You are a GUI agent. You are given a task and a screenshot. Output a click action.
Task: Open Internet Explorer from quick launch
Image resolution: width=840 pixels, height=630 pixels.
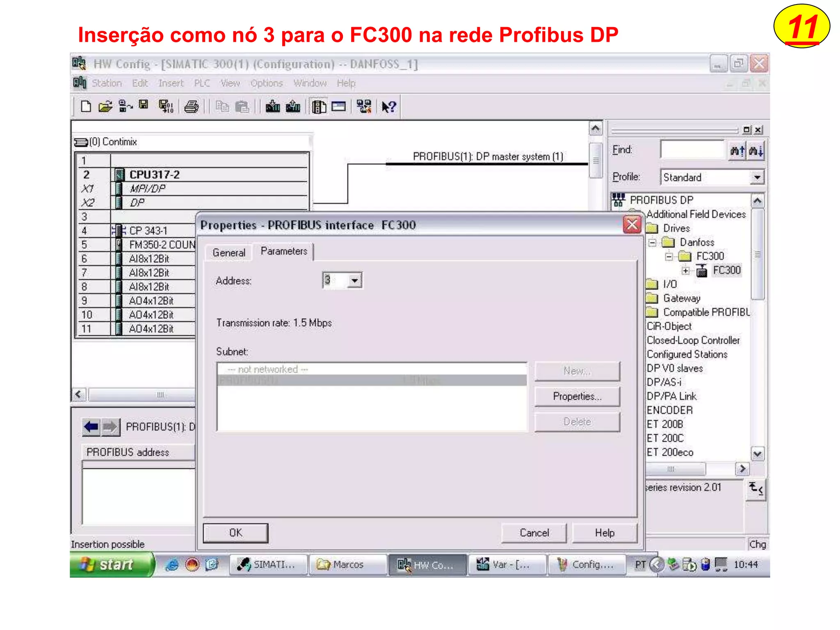171,565
